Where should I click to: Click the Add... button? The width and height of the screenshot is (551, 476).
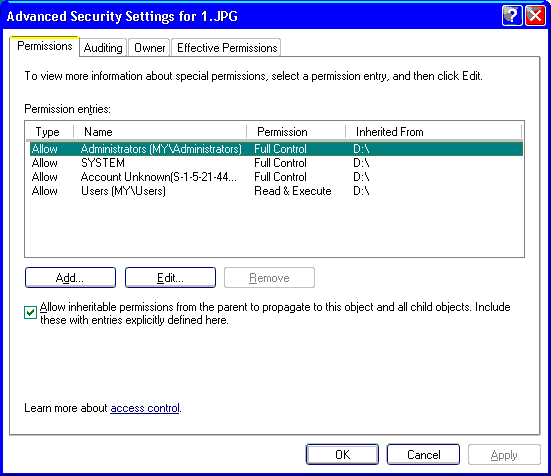(x=70, y=278)
